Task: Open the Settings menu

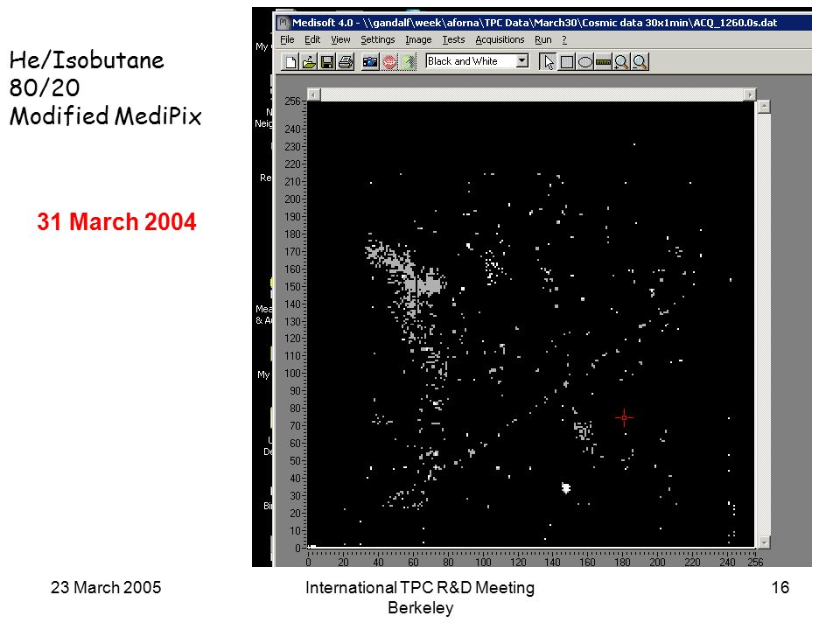Action: 378,39
